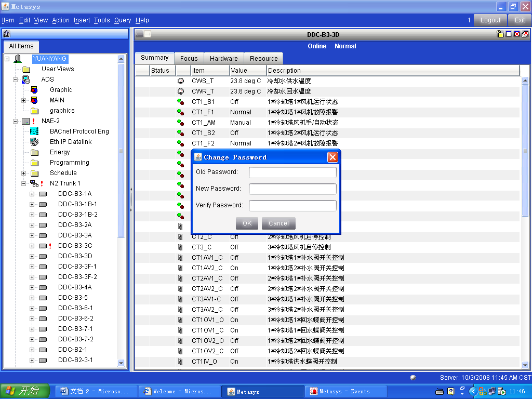Click the Old Password input field
The height and width of the screenshot is (399, 532).
292,172
